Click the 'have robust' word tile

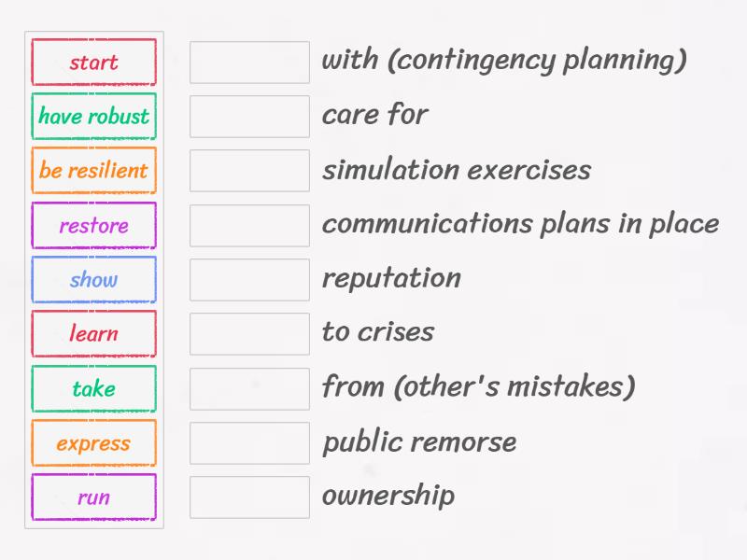93,117
